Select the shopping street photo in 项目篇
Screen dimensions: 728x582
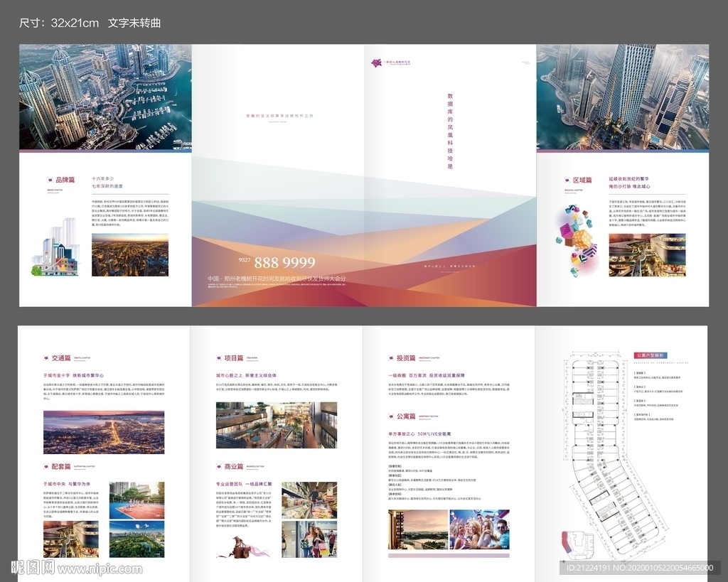[277, 425]
